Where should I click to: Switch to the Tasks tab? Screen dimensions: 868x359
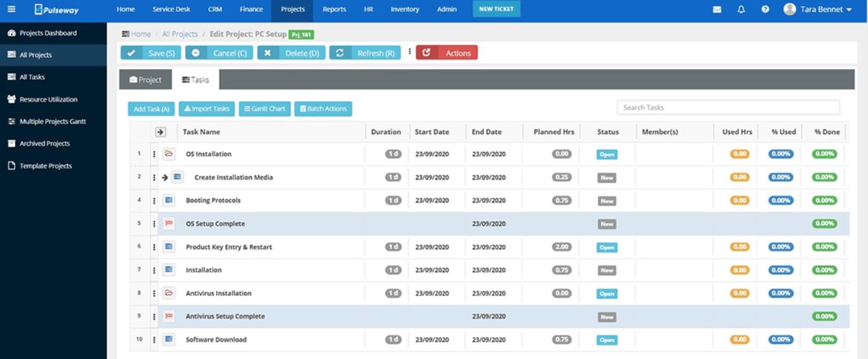coord(196,79)
